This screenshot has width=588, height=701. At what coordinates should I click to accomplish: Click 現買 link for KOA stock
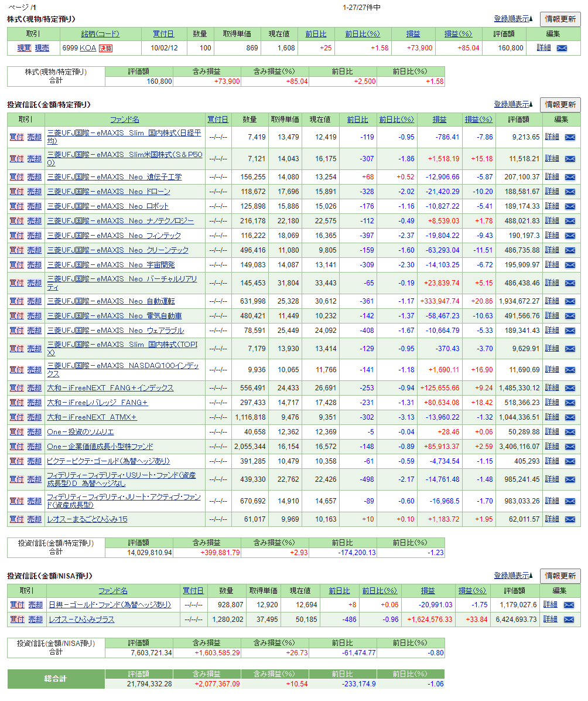(x=24, y=48)
